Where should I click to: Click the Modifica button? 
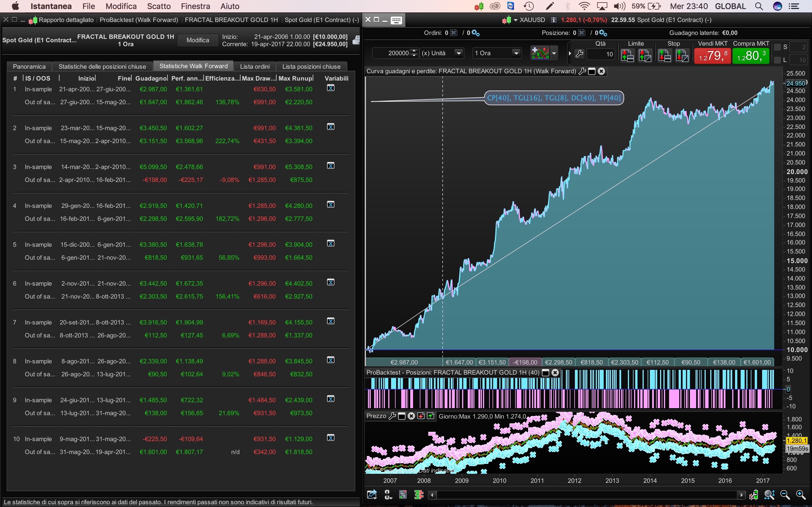point(198,40)
